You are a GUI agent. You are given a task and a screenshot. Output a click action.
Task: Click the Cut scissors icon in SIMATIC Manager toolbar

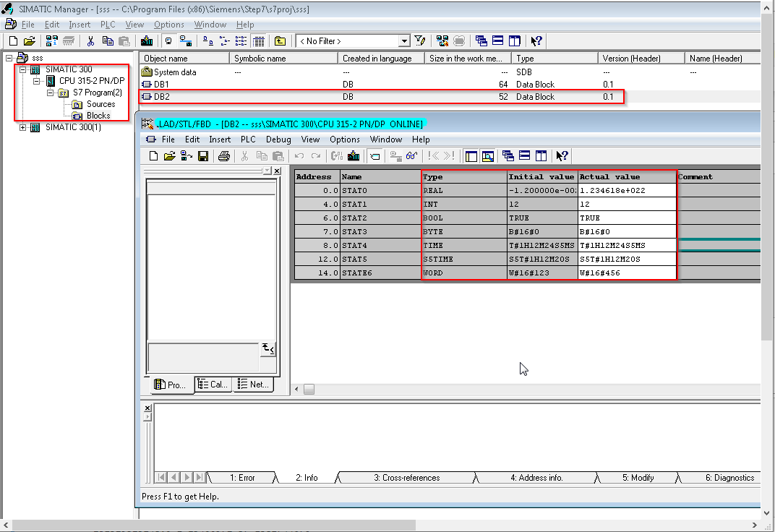[x=91, y=41]
